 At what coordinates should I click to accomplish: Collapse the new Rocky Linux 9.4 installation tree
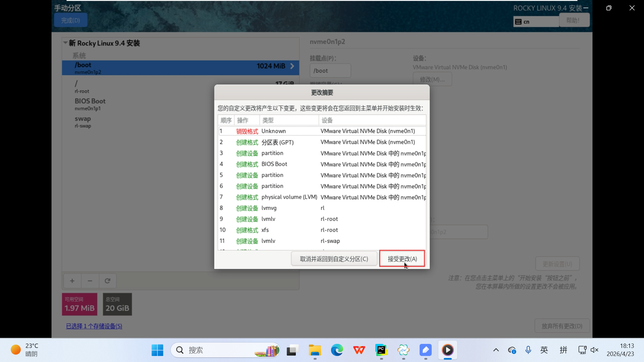(65, 43)
